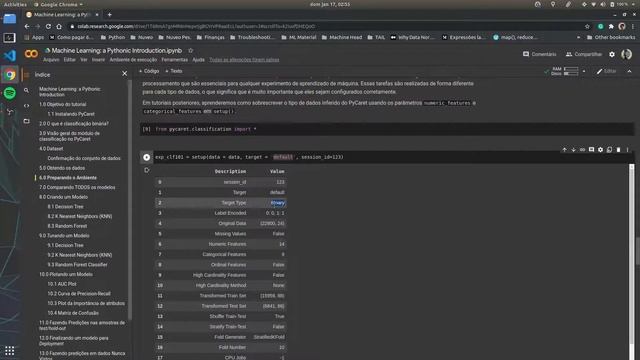This screenshot has width=640, height=360.
Task: Collapse the Colab header with chevron
Action: click(x=629, y=71)
